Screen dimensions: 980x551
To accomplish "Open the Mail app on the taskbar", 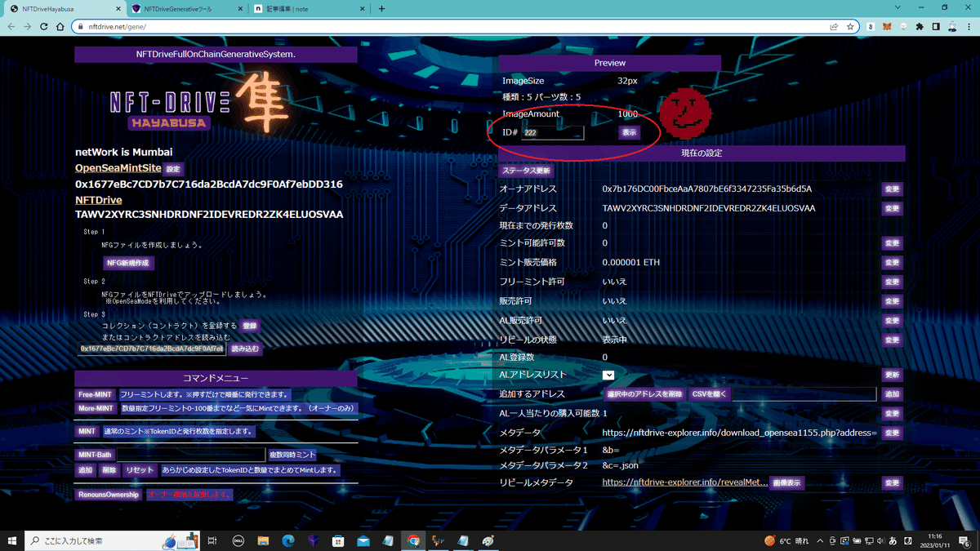I will pos(363,540).
